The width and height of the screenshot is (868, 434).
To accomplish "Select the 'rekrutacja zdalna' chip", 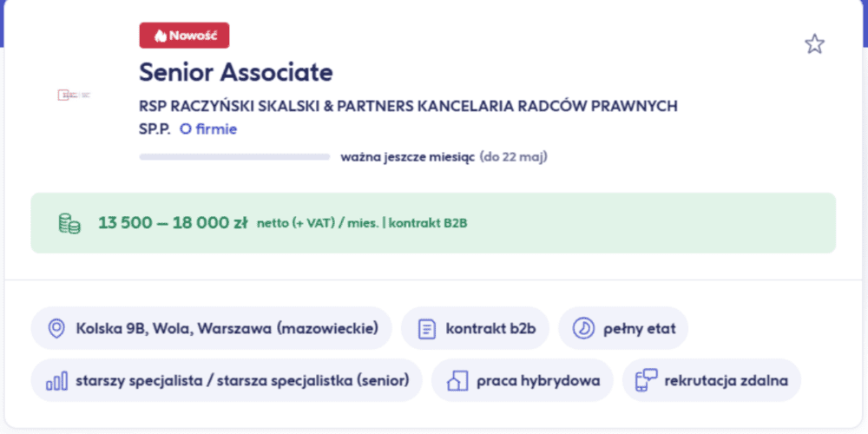I will (x=712, y=380).
